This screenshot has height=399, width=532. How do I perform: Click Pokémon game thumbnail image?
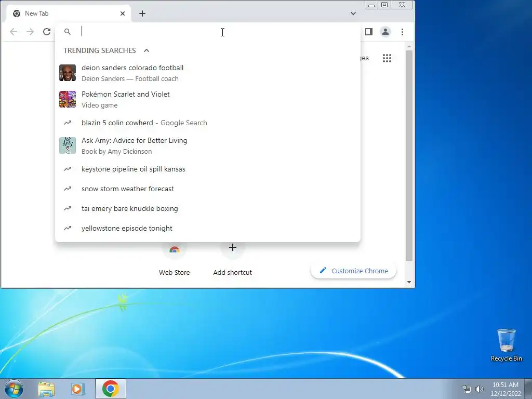coord(68,99)
